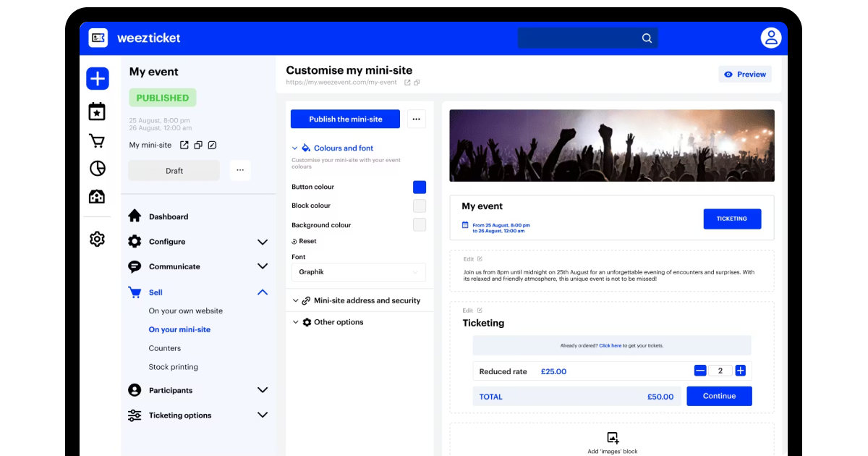
Task: Open the Stock printing menu item
Action: 174,367
